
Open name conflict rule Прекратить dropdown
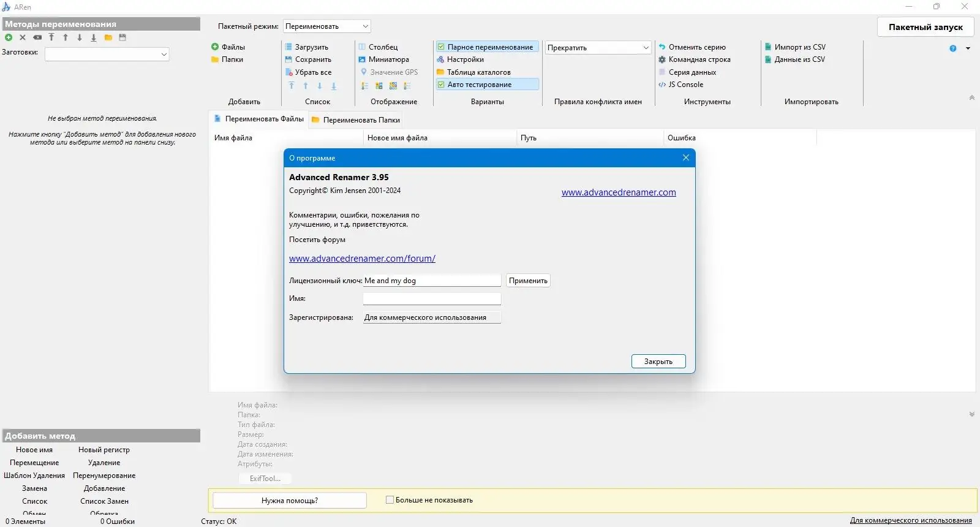[598, 47]
